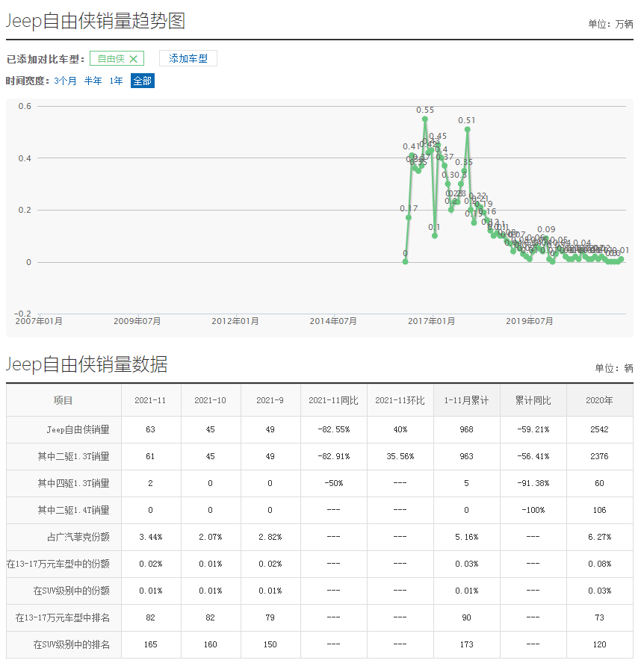644x666 pixels.
Task: Click the 2020年 column header
Action: point(599,400)
